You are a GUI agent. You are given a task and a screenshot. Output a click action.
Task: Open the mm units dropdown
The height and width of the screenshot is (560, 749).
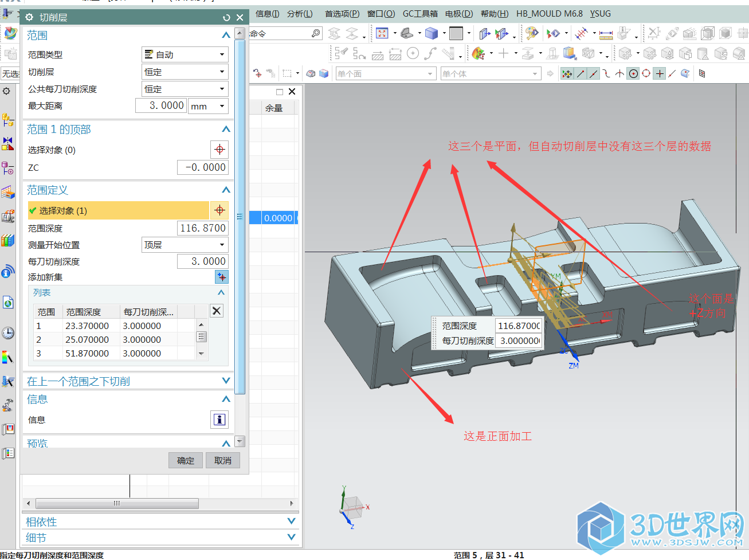pos(208,106)
